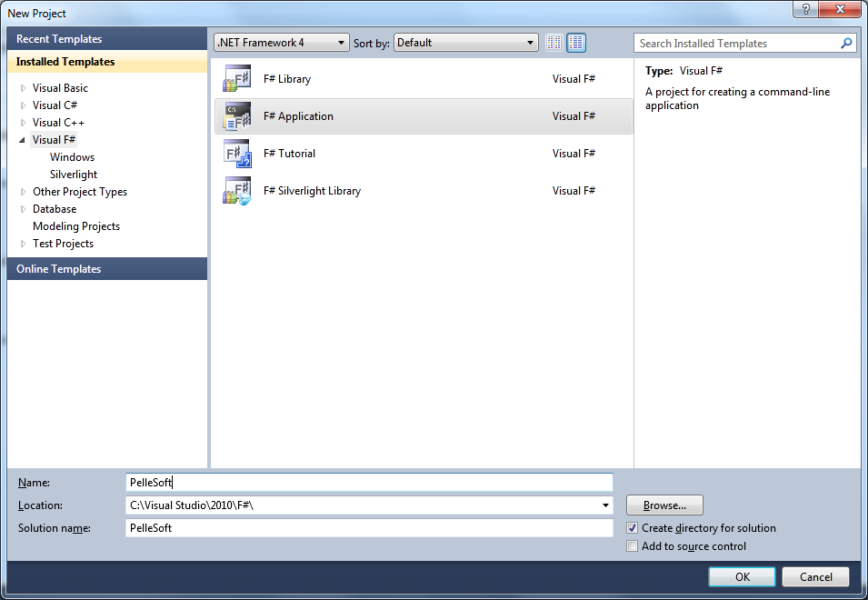Click the Cancel button
This screenshot has height=600, width=868.
point(815,576)
